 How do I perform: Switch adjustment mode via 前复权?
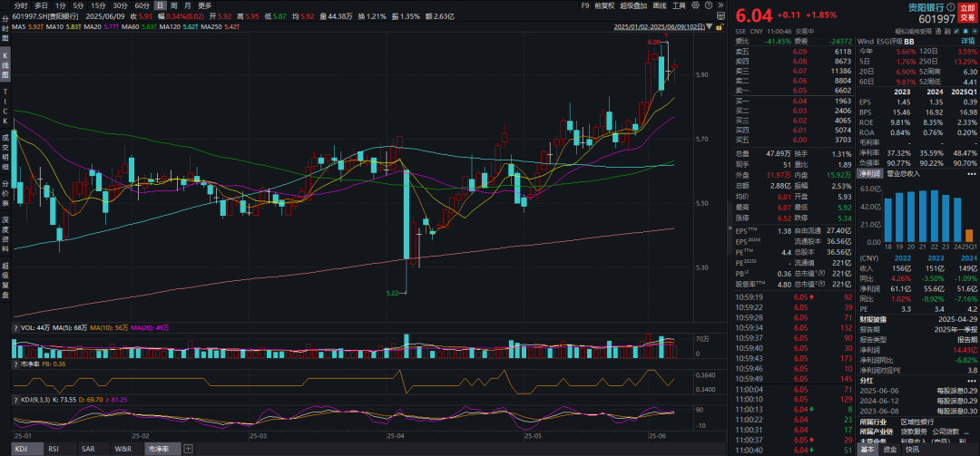tap(603, 5)
